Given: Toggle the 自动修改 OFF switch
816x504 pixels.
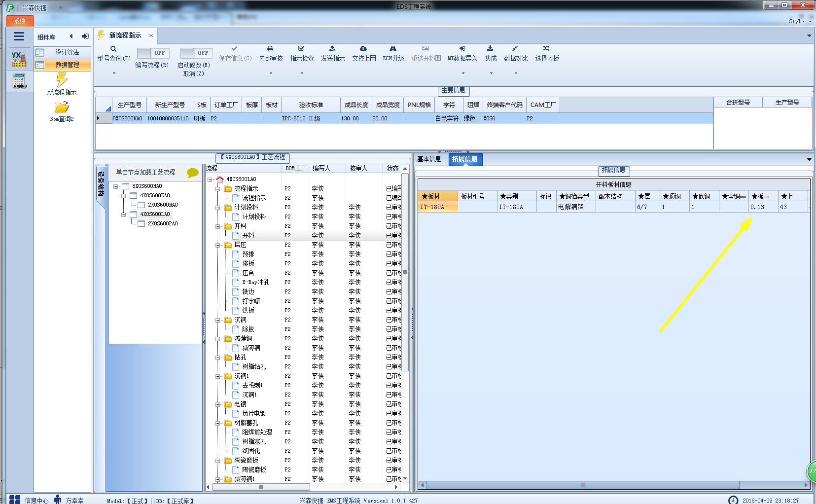Looking at the screenshot, I should (196, 53).
